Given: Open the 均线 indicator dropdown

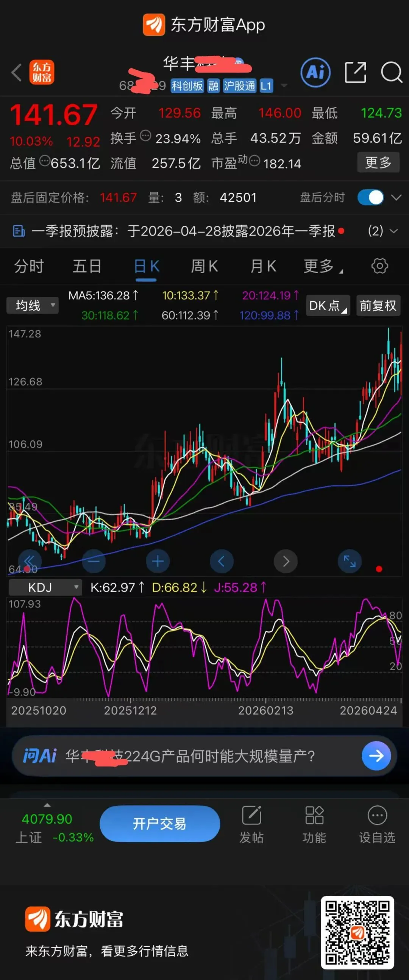Looking at the screenshot, I should (33, 305).
